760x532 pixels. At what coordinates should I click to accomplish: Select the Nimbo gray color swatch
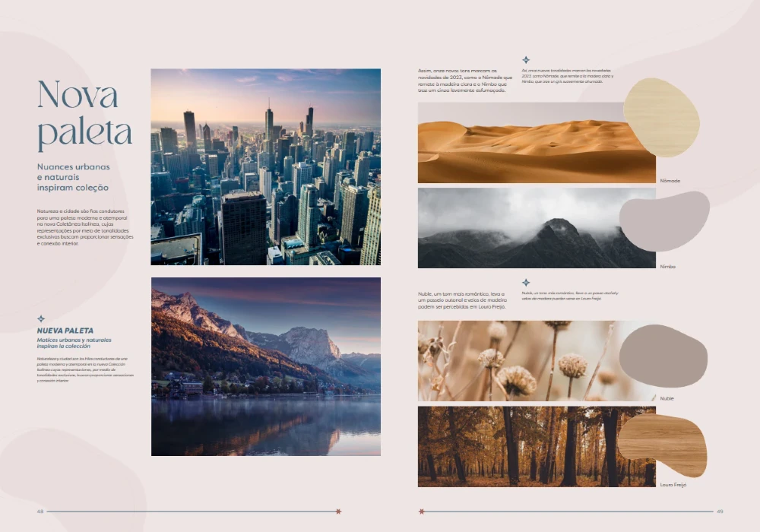[x=663, y=221]
